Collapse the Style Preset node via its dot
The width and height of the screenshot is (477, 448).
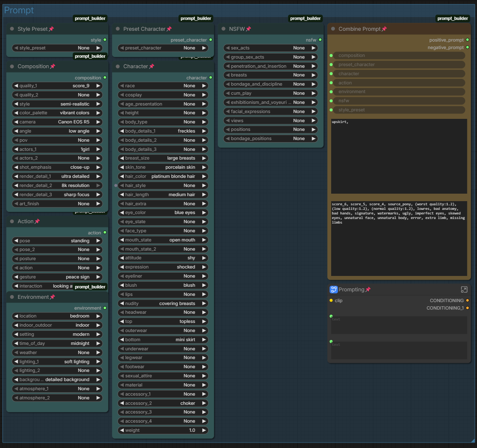[x=12, y=29]
